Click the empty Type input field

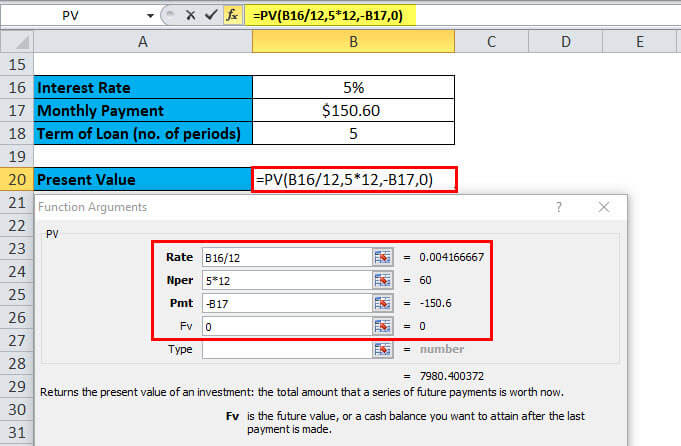(x=287, y=350)
